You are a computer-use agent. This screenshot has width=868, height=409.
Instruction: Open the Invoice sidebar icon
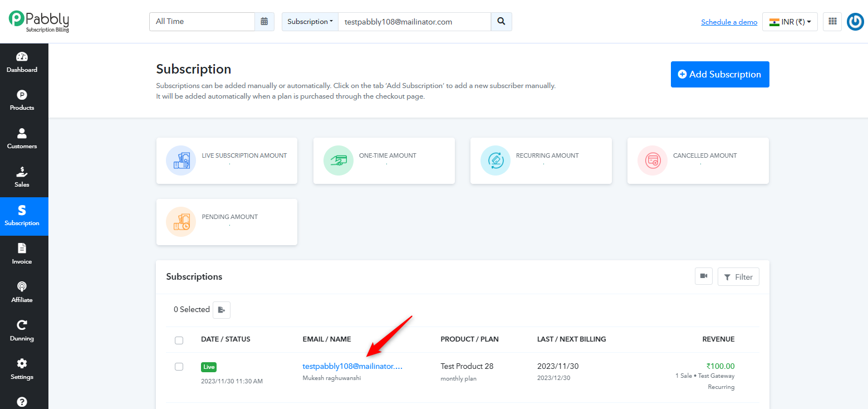22,249
